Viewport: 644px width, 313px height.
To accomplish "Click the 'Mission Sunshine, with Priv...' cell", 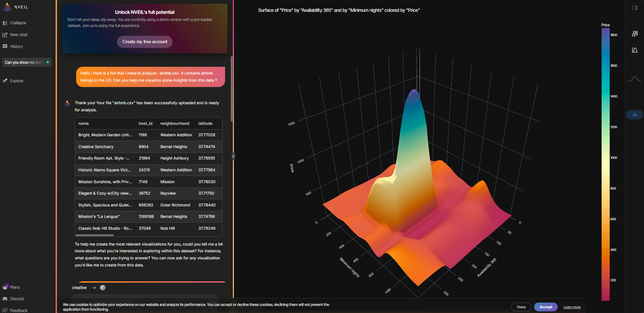I will 105,182.
